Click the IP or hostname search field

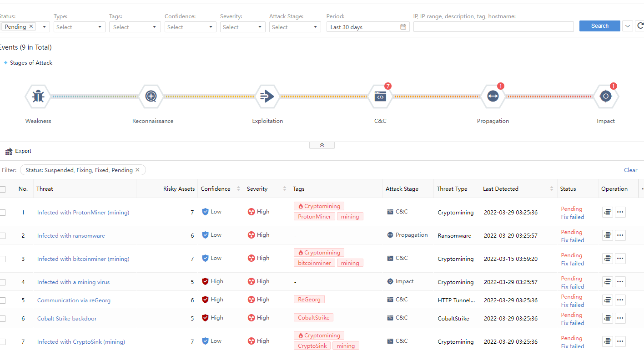coord(493,27)
